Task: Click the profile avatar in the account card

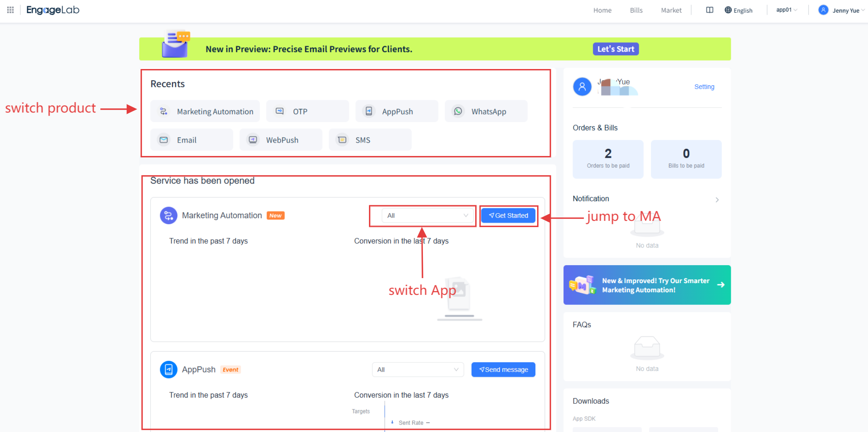Action: point(582,87)
